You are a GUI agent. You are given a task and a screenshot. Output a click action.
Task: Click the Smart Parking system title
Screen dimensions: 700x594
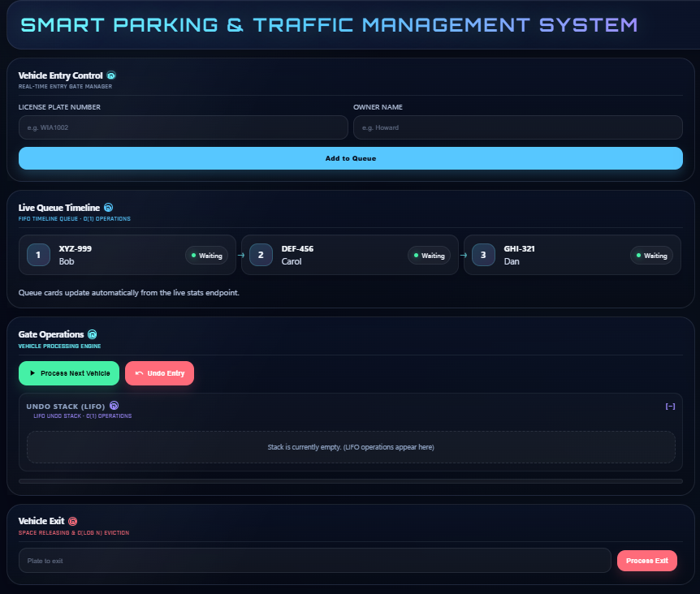pos(329,25)
